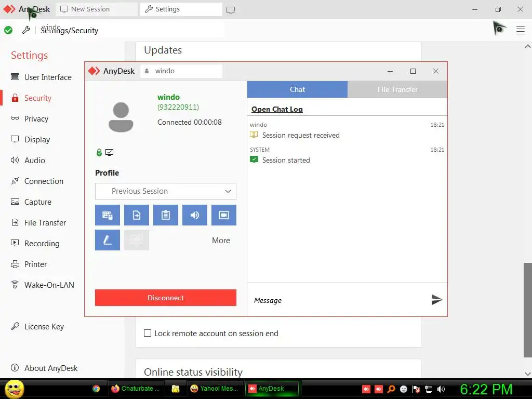
Task: Click the first AnyDesk tray icon
Action: [366, 389]
